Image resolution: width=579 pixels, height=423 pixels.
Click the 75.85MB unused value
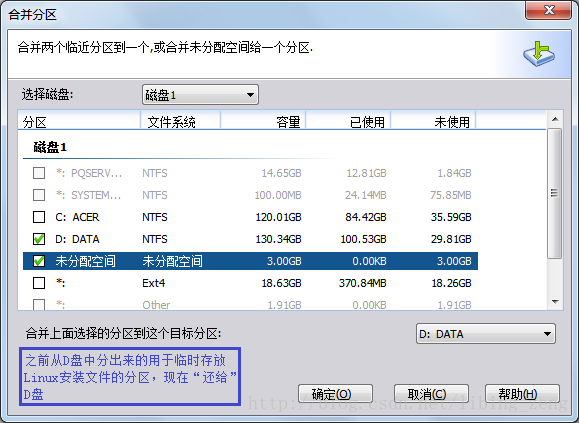450,195
